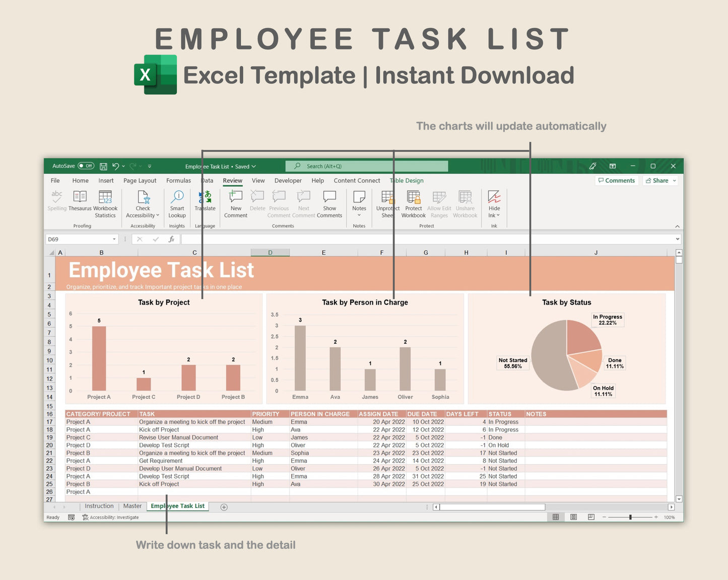The width and height of the screenshot is (728, 580).
Task: Insert a New Comment
Action: point(235,201)
